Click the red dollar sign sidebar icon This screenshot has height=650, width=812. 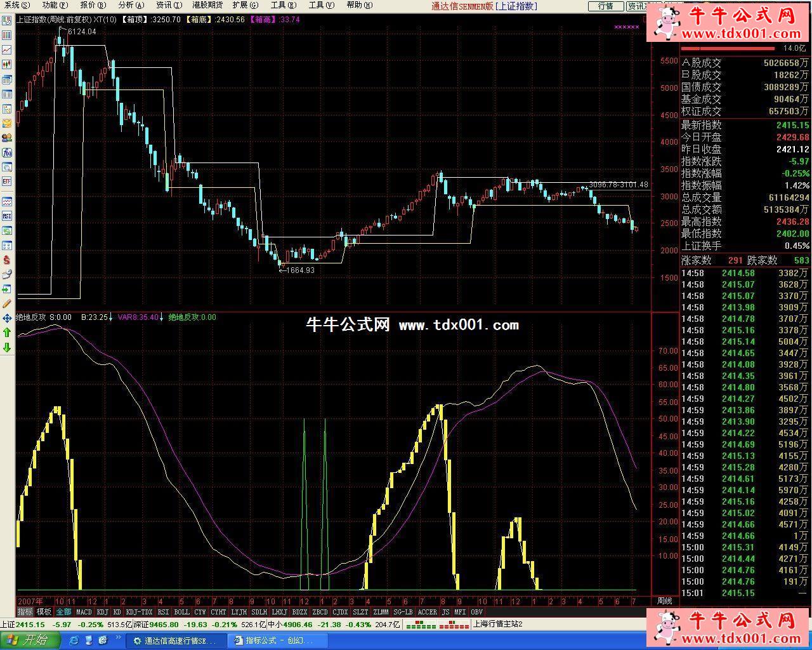pos(7,260)
